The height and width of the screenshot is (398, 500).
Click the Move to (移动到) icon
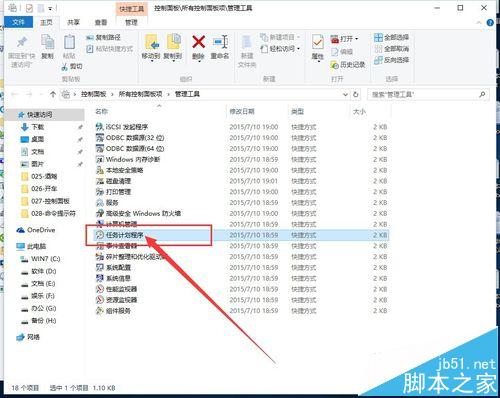(151, 42)
